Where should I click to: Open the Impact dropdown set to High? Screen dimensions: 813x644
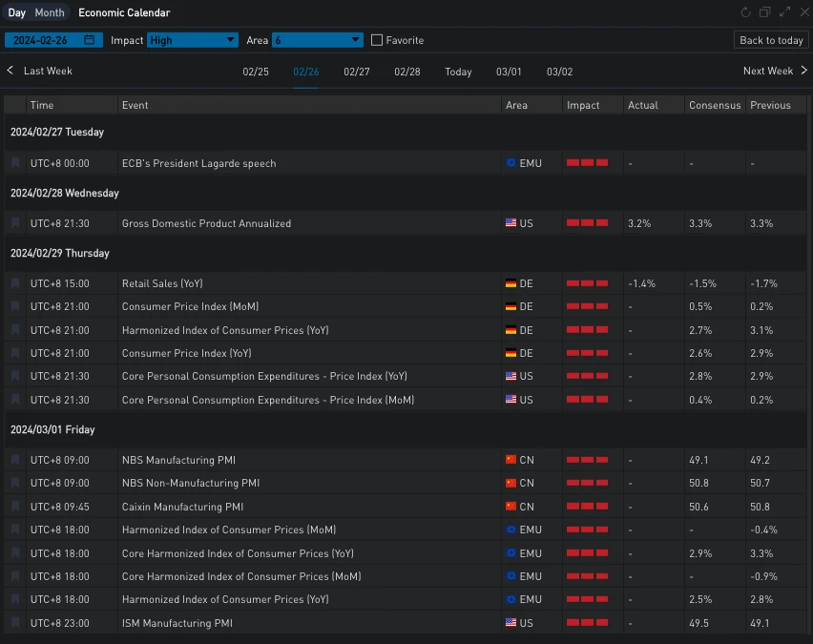pos(193,40)
